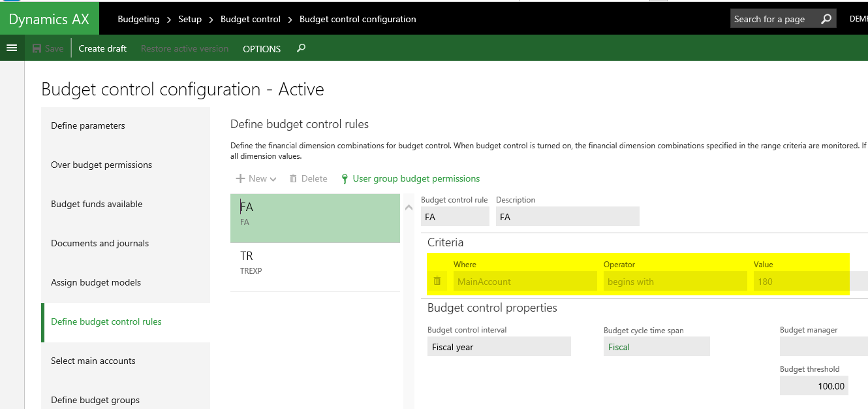Click the Dynamics AX home logo
Screen dimensions: 868x409
click(x=49, y=19)
